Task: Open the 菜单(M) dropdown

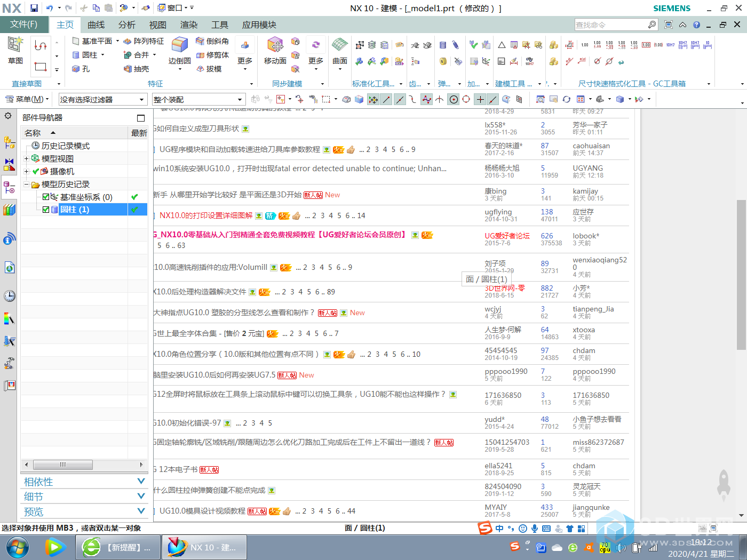Action: click(27, 99)
